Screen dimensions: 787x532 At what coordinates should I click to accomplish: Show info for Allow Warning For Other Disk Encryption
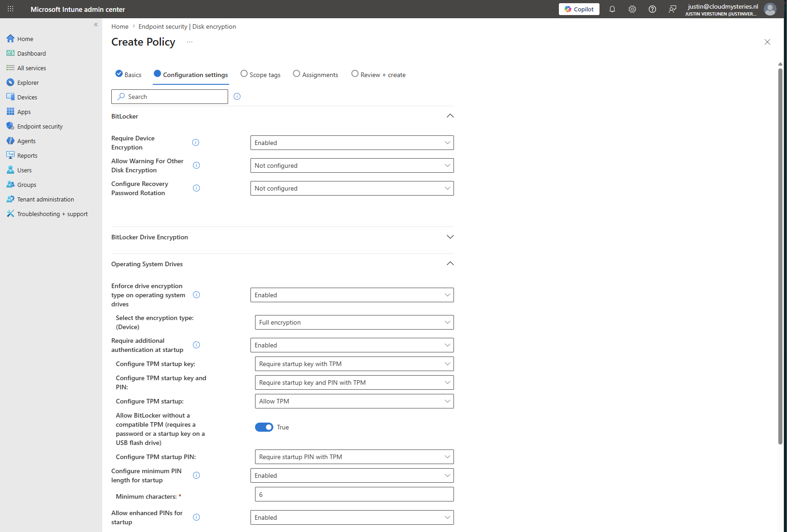coord(197,165)
